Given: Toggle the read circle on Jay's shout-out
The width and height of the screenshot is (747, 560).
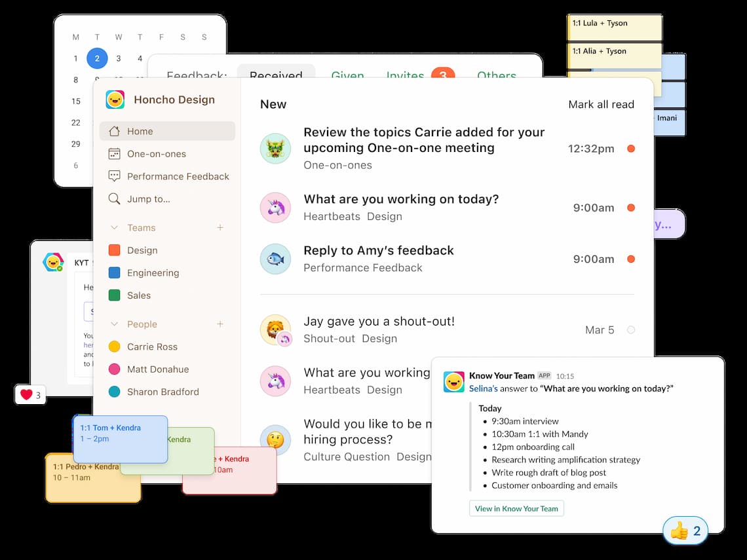Looking at the screenshot, I should click(x=631, y=330).
